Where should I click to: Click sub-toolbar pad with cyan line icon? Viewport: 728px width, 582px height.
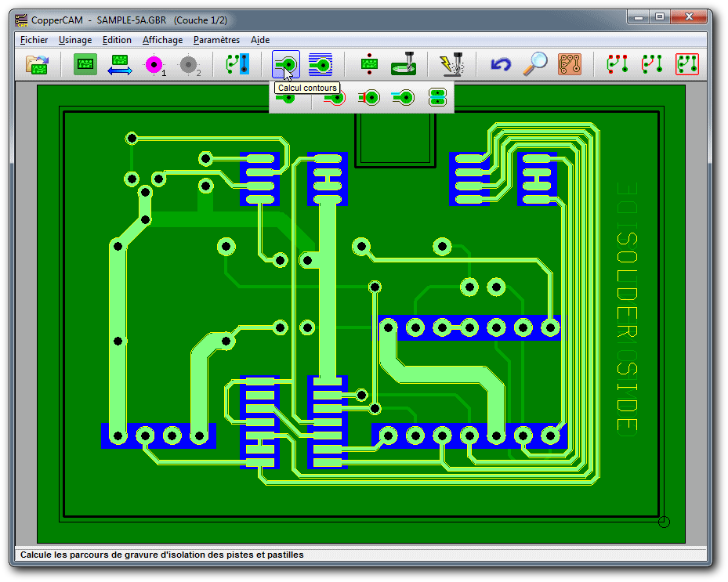click(403, 97)
